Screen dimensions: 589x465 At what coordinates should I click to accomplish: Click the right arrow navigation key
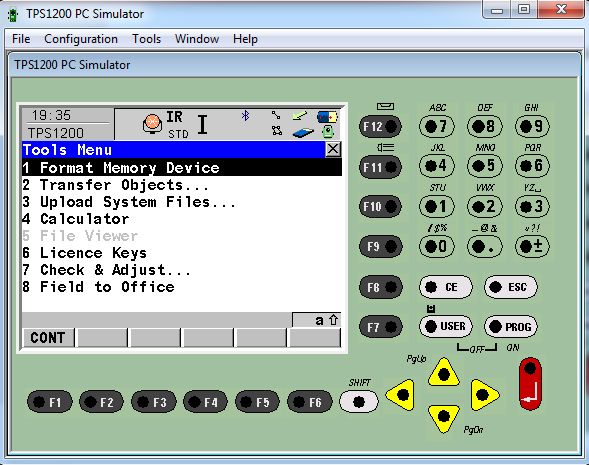tap(484, 395)
